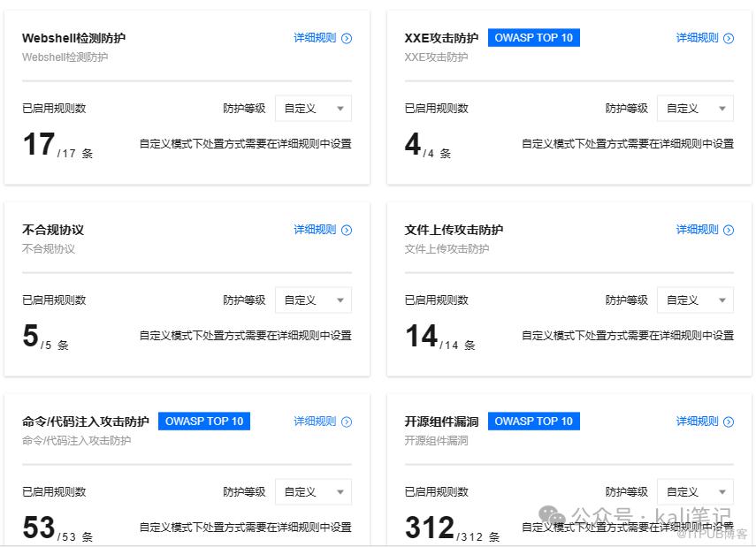
Task: Click the circled arrow icon in XXE攻击防护 card
Action: coord(729,38)
